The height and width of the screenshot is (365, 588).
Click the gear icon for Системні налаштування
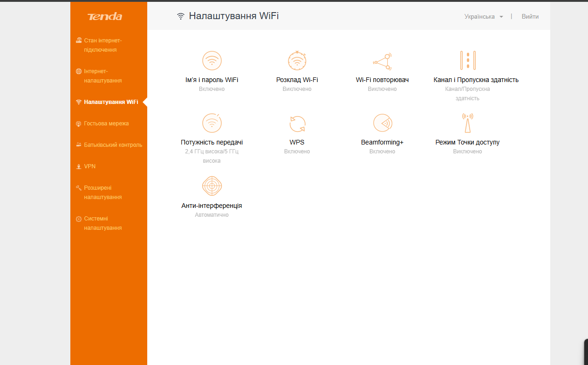(79, 219)
